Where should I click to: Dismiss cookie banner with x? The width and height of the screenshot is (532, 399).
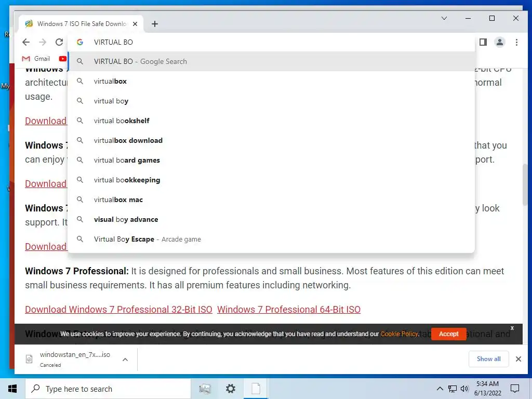click(x=512, y=328)
